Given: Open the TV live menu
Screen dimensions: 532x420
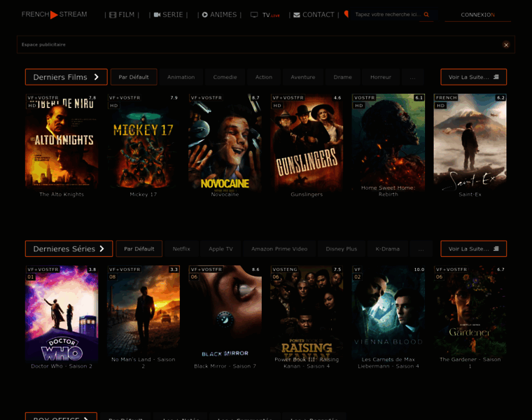Looking at the screenshot, I should pyautogui.click(x=265, y=15).
